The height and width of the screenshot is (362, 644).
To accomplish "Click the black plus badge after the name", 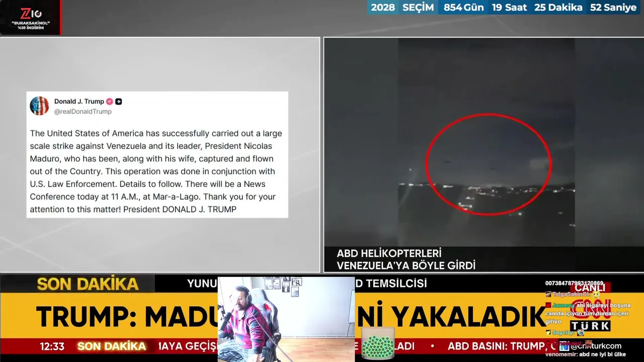I will click(x=119, y=102).
